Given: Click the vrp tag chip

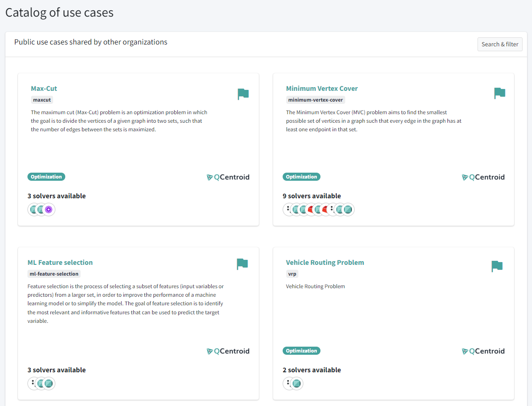Looking at the screenshot, I should click(292, 273).
